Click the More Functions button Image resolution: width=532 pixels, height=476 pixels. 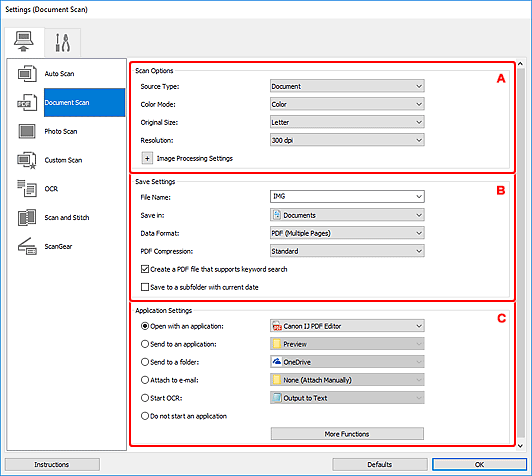tap(347, 434)
